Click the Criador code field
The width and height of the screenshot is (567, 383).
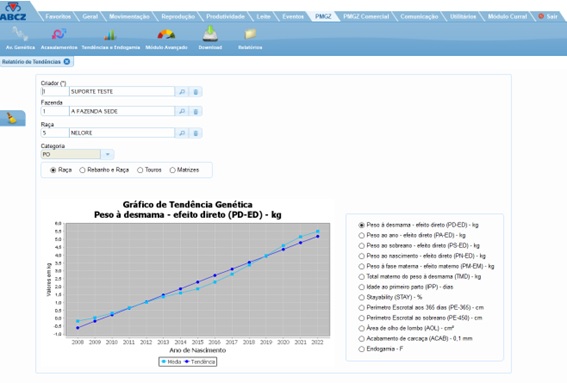pyautogui.click(x=55, y=92)
